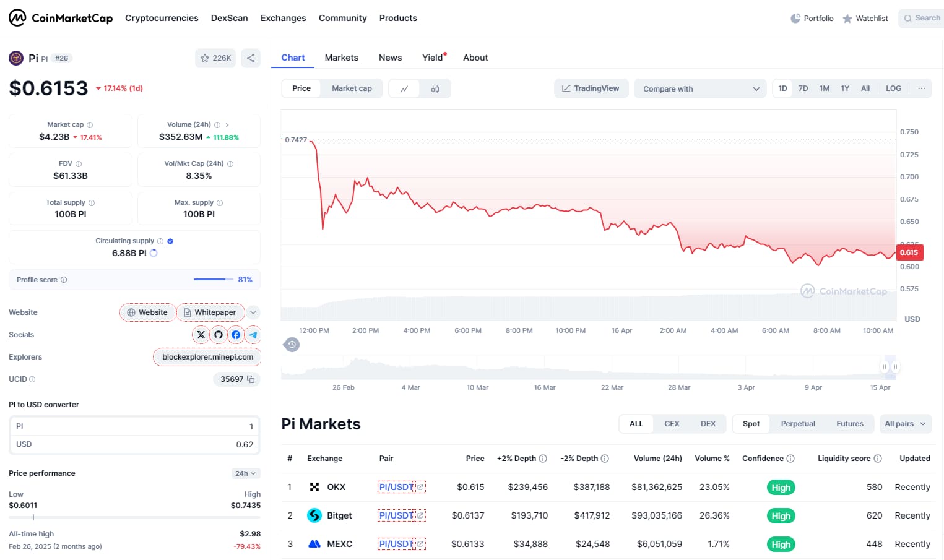
Task: Open the Compare with dropdown
Action: [700, 89]
